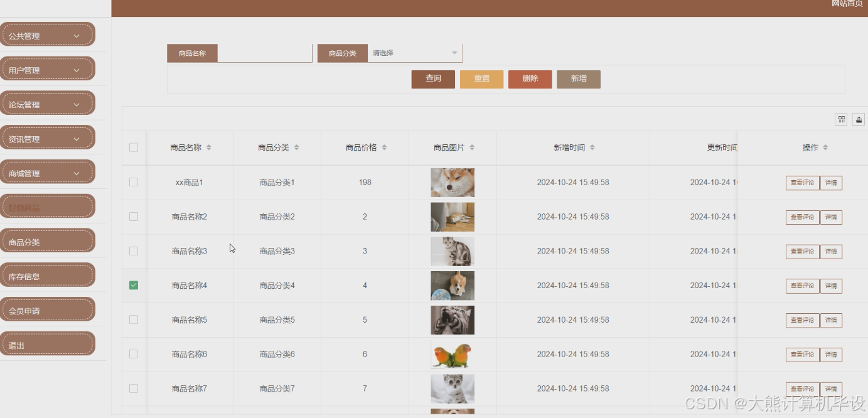Click the 商品分类6 cell
Viewport: 868px width, 418px height.
coord(277,355)
